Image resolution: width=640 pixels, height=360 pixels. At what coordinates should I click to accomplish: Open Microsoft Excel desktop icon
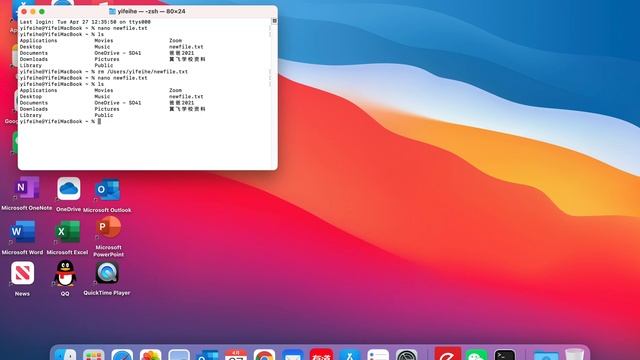pyautogui.click(x=67, y=232)
